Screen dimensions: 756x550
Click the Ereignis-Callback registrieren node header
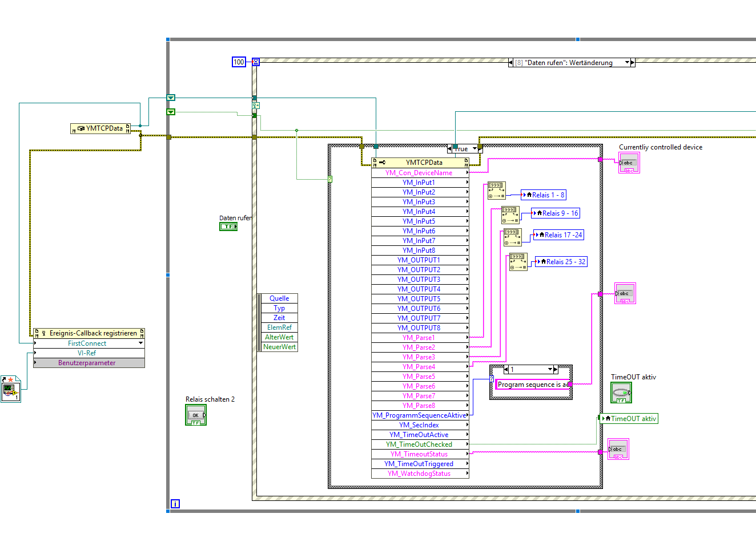coord(89,333)
